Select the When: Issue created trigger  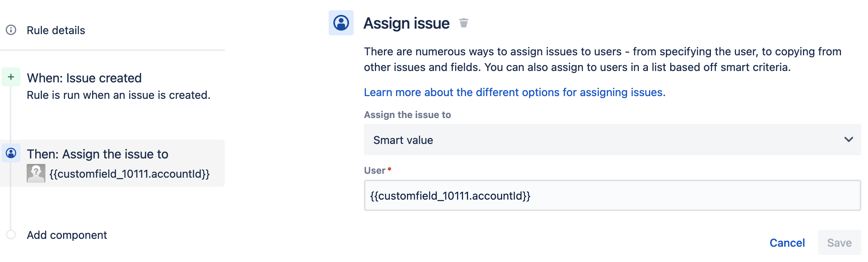84,78
